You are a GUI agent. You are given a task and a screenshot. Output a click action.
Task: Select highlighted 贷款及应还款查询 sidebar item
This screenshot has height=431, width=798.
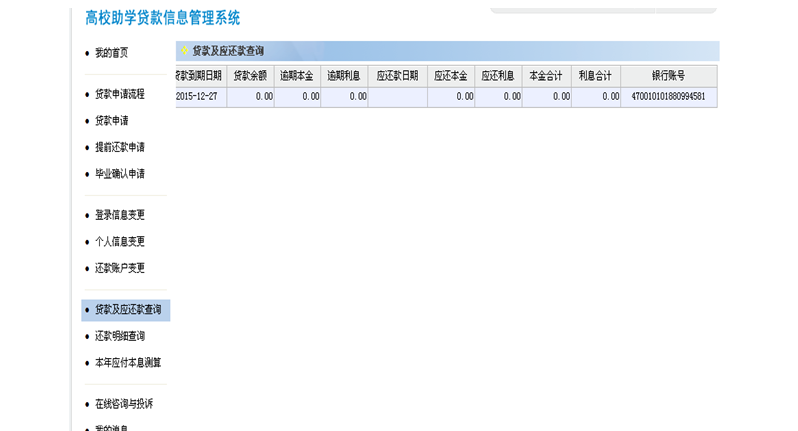(x=127, y=310)
